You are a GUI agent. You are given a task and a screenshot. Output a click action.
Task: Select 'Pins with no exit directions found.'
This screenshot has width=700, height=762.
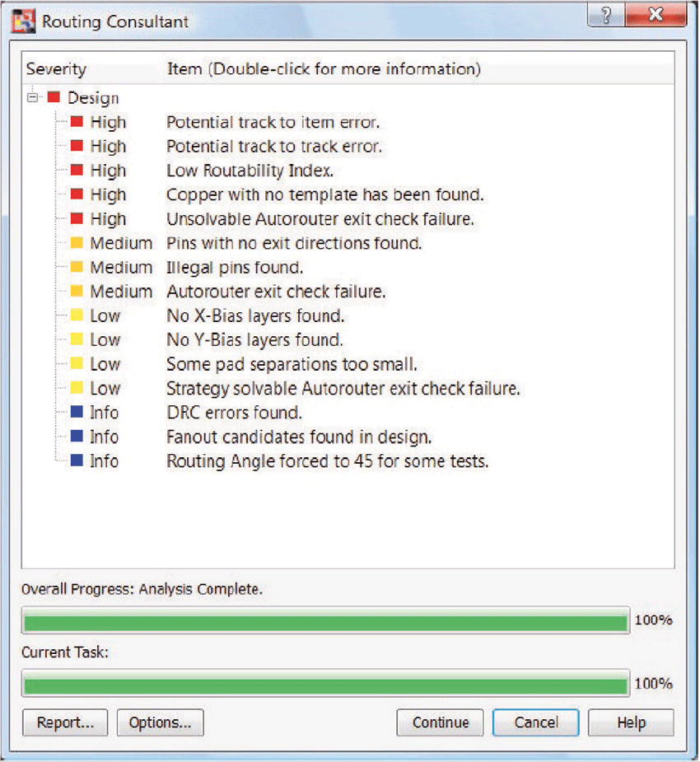294,244
